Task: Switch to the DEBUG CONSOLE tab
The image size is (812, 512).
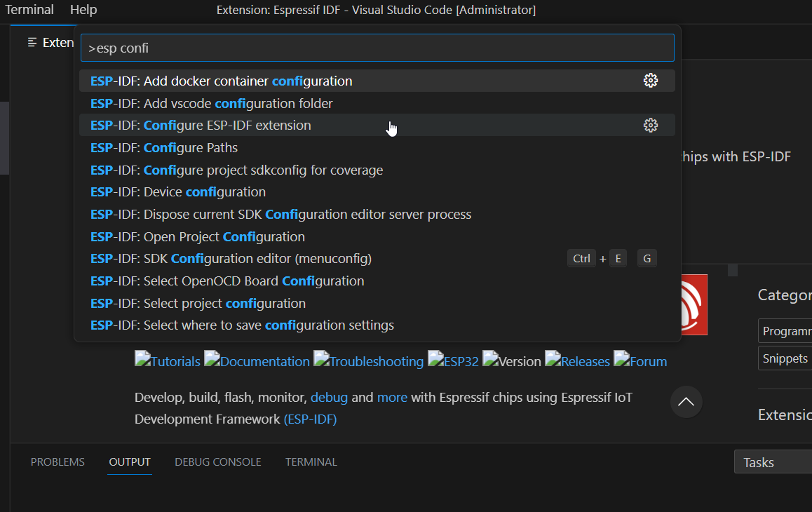Action: pos(218,462)
